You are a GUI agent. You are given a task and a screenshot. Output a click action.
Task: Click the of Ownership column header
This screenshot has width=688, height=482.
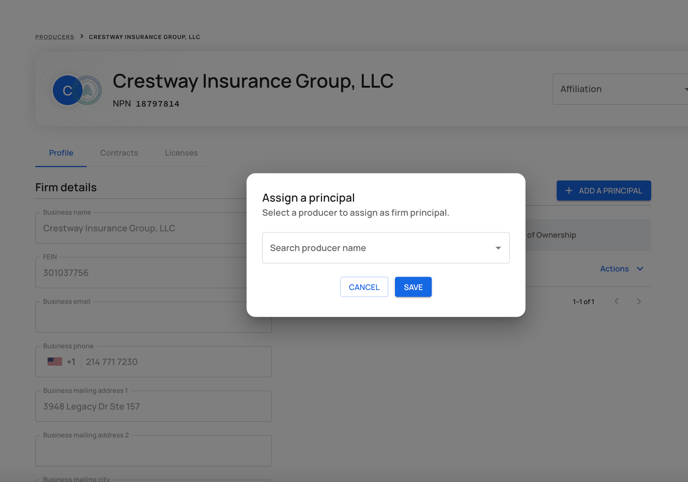(551, 235)
